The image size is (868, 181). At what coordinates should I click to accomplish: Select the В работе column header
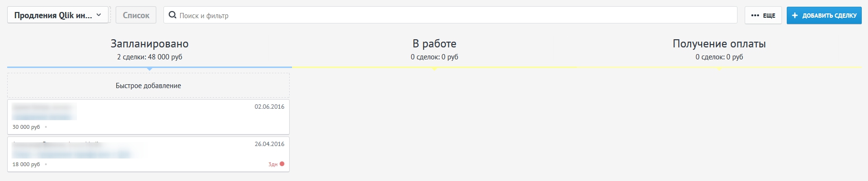[x=434, y=44]
